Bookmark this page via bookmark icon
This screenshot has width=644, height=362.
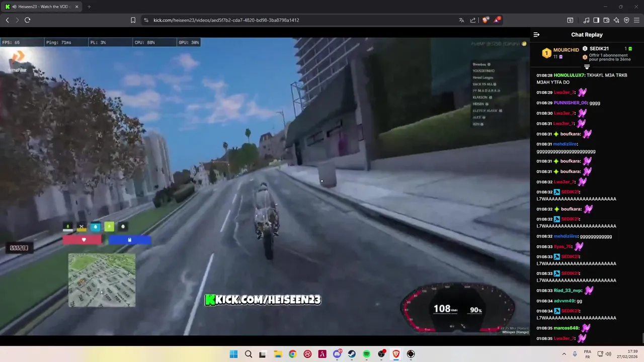pos(133,20)
